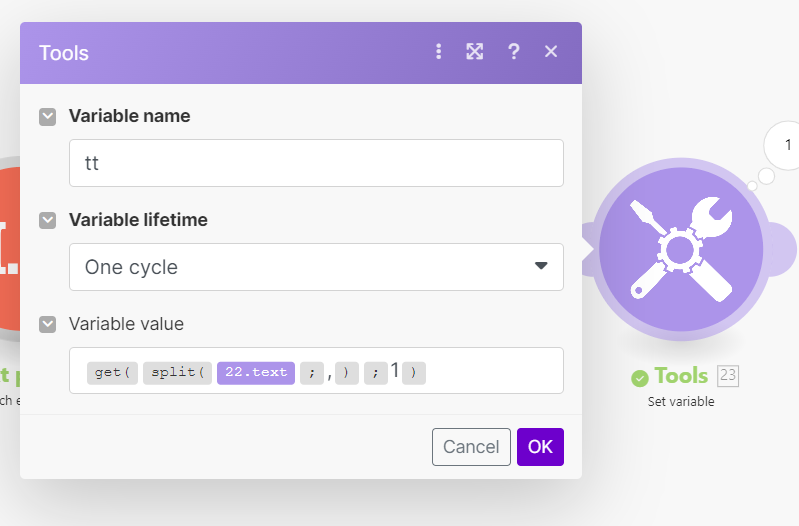This screenshot has width=799, height=526.
Task: Click the bubble showing 1 above the module
Action: coord(787,146)
